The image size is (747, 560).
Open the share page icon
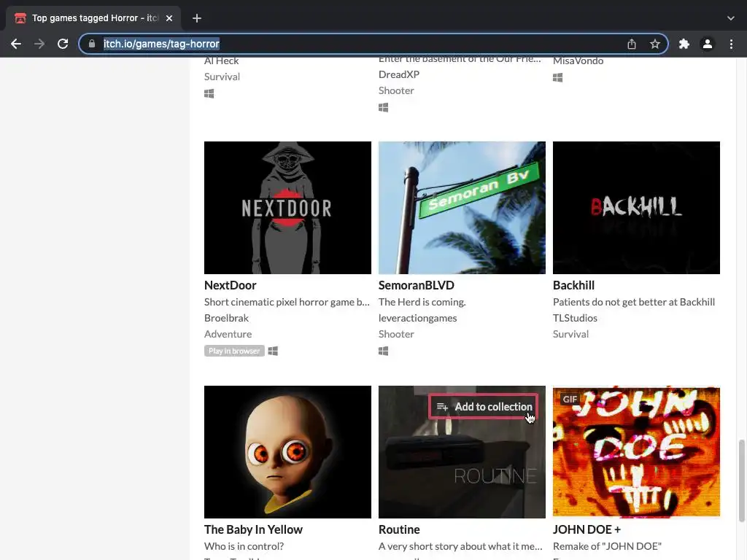tap(632, 44)
